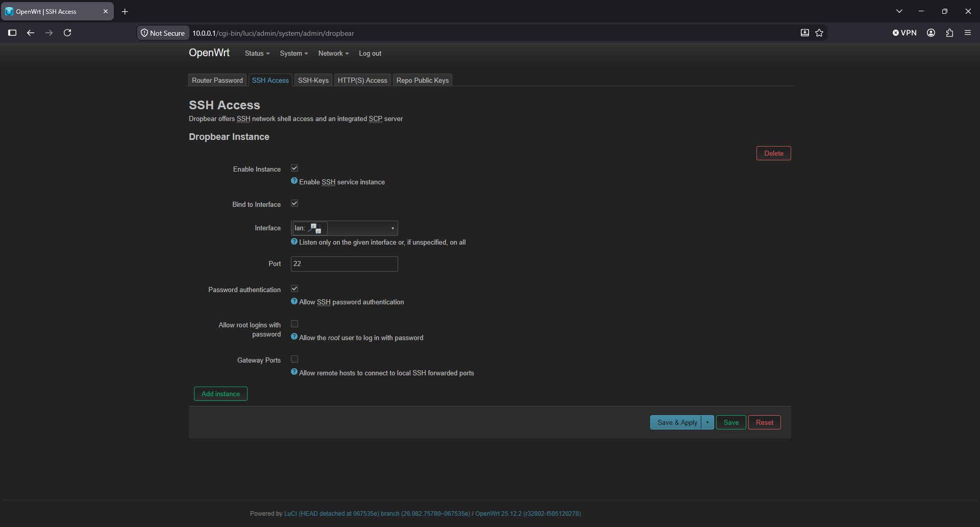
Task: Open the Repo Public Keys tab
Action: pyautogui.click(x=423, y=80)
